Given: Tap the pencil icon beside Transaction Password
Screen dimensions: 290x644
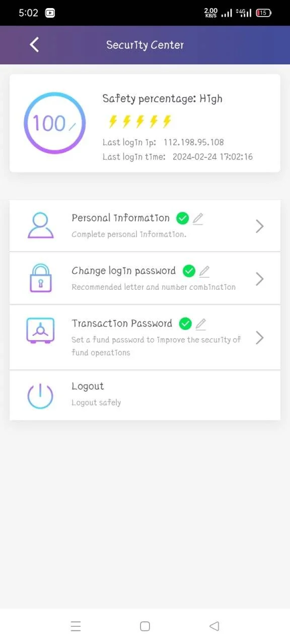Looking at the screenshot, I should [x=201, y=324].
